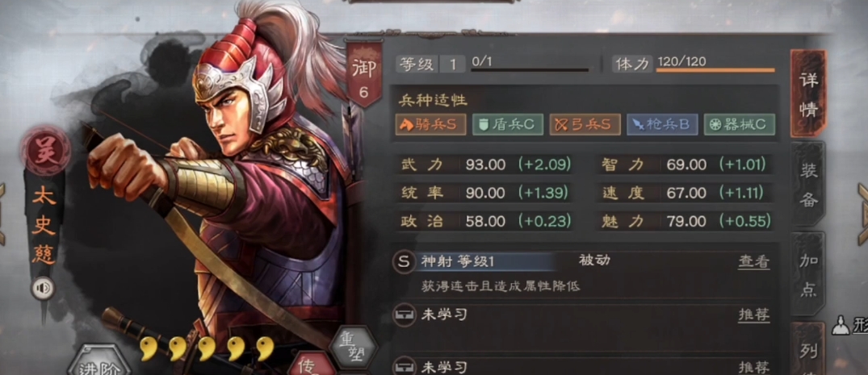Click the 体力 stamina bar

click(x=715, y=69)
